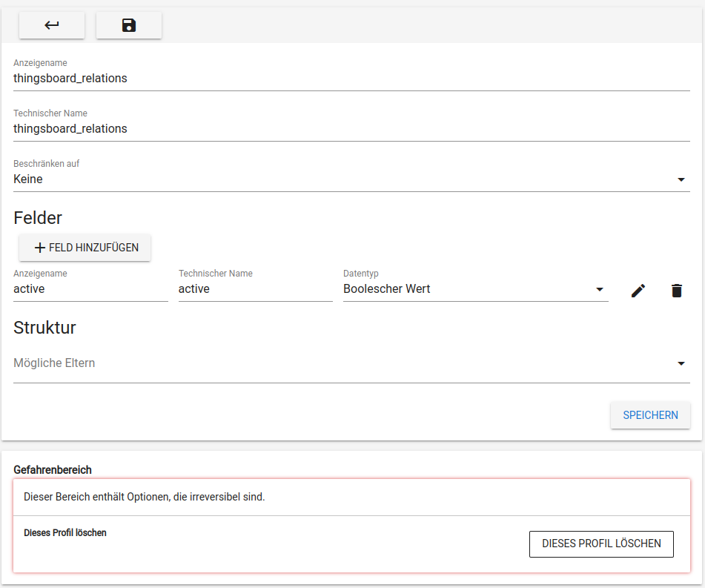Click the back arrow icon in the toolbar
Image resolution: width=705 pixels, height=588 pixels.
click(51, 24)
